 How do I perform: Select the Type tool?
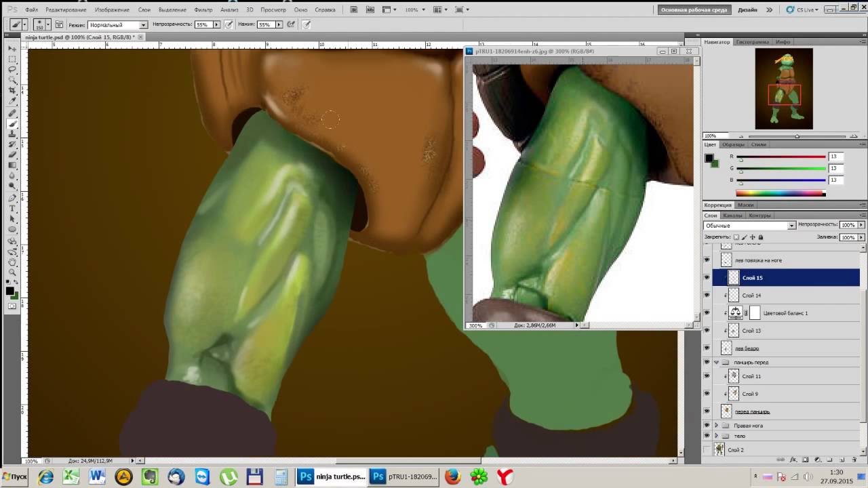(12, 209)
